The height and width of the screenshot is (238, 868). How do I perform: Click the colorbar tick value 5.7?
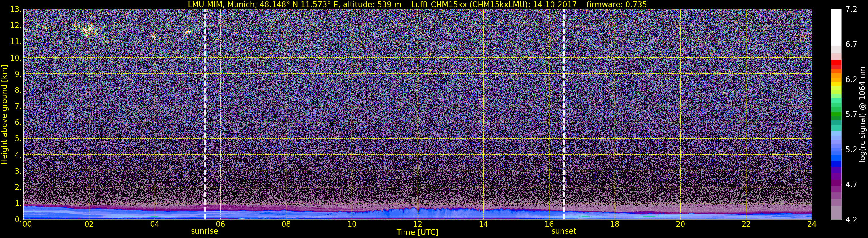tap(851, 114)
